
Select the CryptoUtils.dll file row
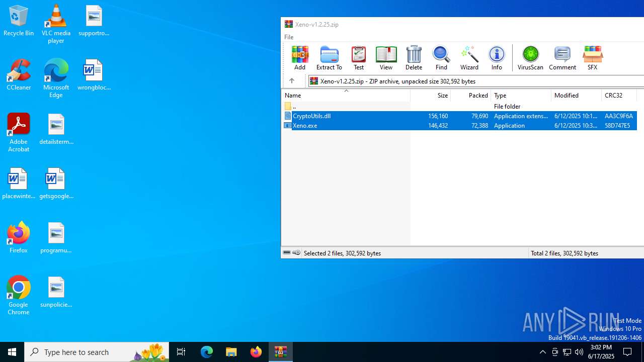[459, 116]
